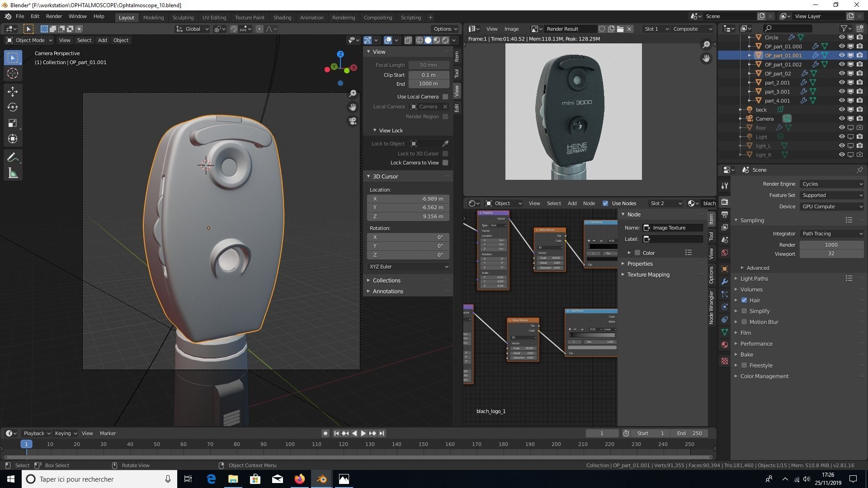Adjust the Viewport samples 32 field

pos(832,254)
